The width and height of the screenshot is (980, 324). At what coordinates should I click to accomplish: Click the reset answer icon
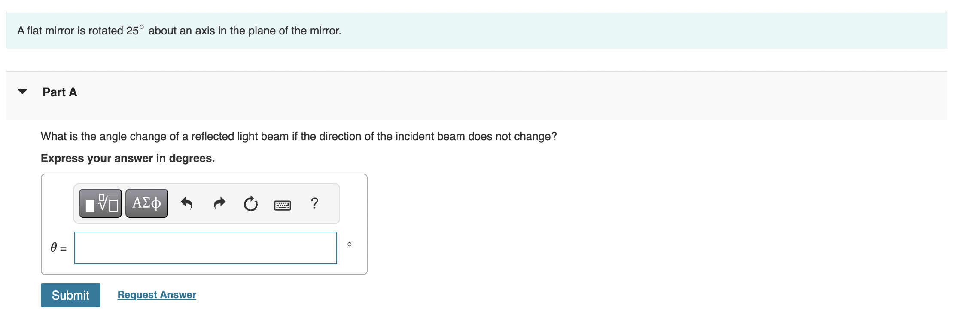250,203
